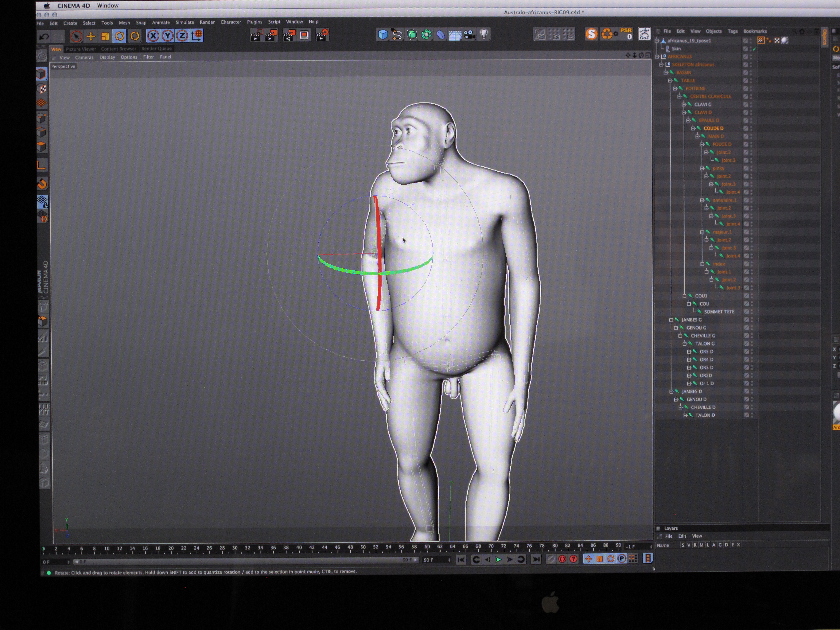Toggle the Z axis lock icon
This screenshot has height=630, width=840.
(x=182, y=36)
